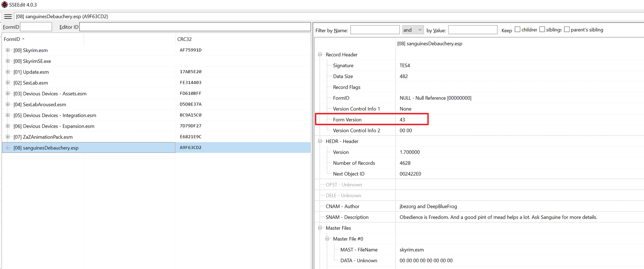This screenshot has width=644, height=269.
Task: Collapse the Record Header section
Action: pos(320,54)
